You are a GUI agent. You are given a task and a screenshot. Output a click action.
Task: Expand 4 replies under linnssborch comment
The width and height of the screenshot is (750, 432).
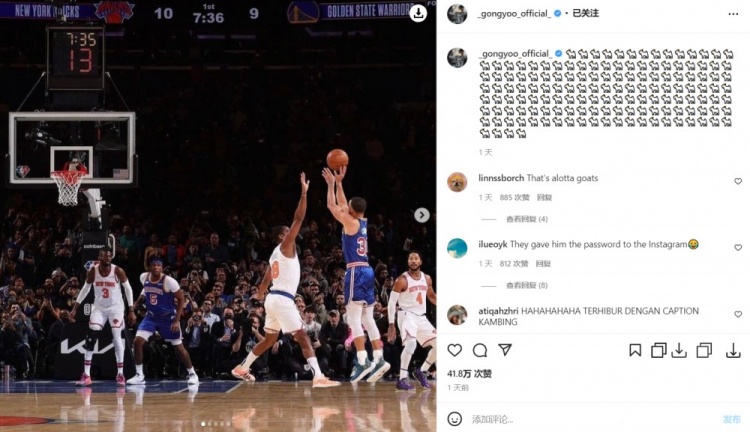[527, 219]
